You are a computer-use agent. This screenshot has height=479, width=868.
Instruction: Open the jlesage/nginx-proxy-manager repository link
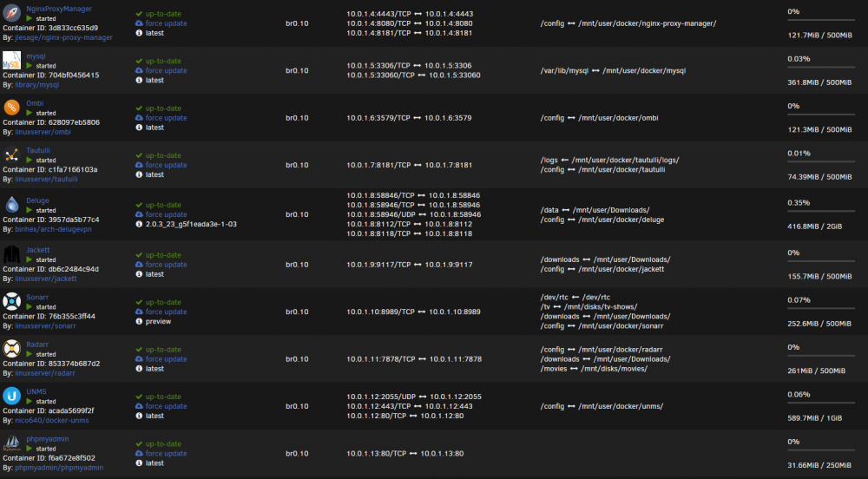[x=63, y=37]
